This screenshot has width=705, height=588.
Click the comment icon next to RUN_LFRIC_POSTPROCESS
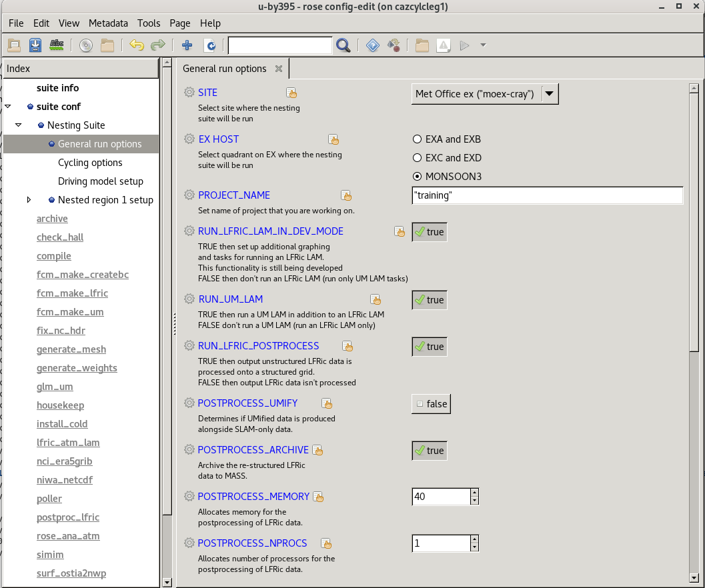347,346
